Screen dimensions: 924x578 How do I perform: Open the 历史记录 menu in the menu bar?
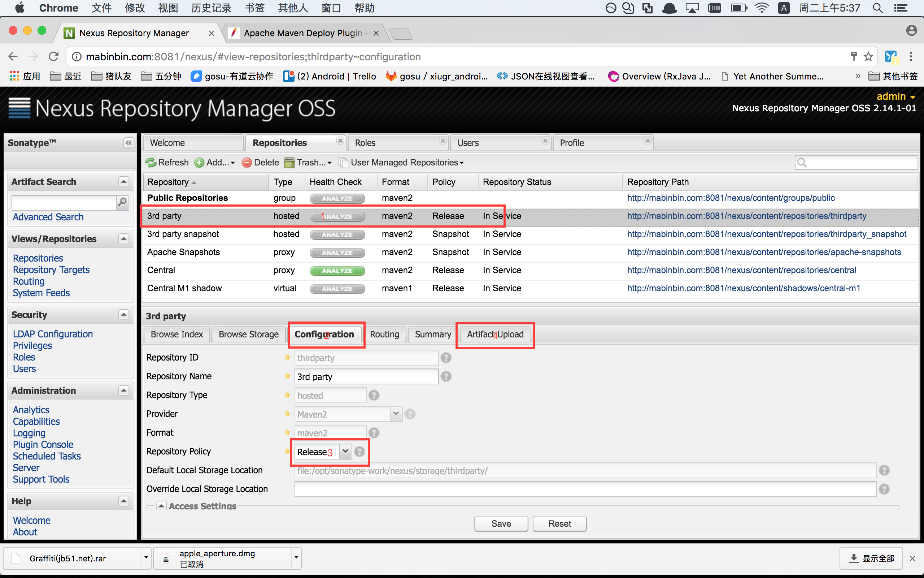click(x=211, y=8)
